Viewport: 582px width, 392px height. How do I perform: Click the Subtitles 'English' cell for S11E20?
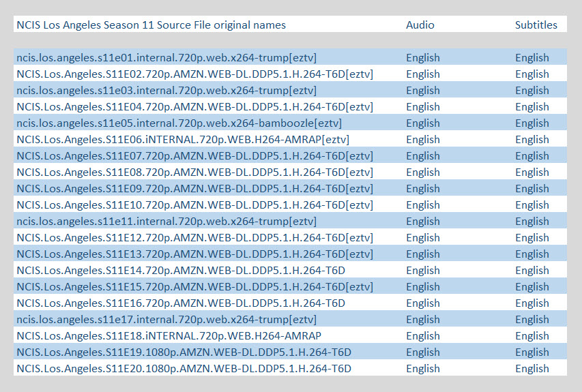coord(532,368)
